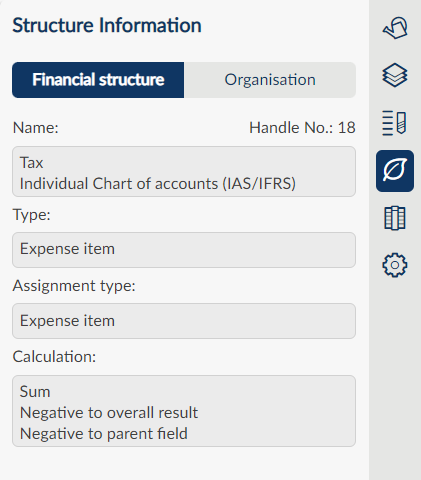Screen dimensions: 421x480
Task: Click the Type field showing Expense item
Action: [184, 250]
